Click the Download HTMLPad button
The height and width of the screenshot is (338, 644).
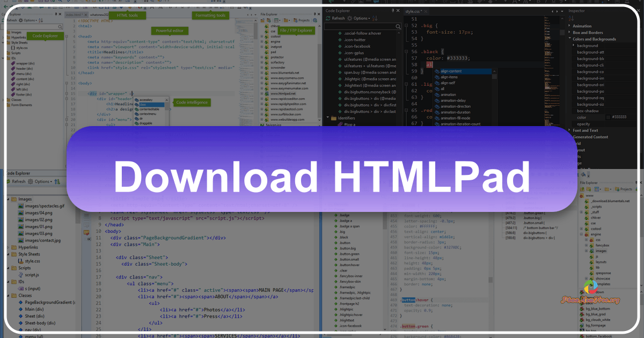click(322, 177)
